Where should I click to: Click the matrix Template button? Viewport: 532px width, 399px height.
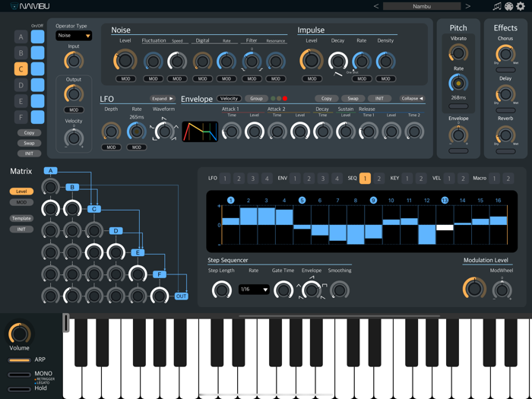21,218
